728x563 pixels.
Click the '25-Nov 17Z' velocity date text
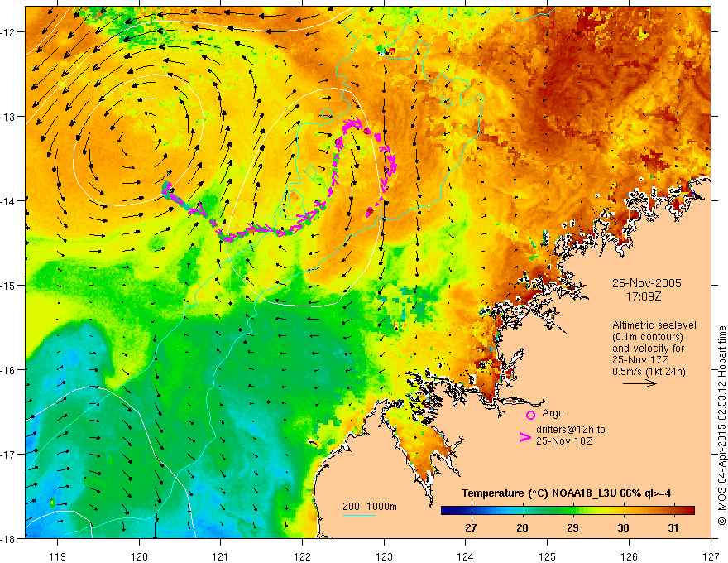coord(640,360)
